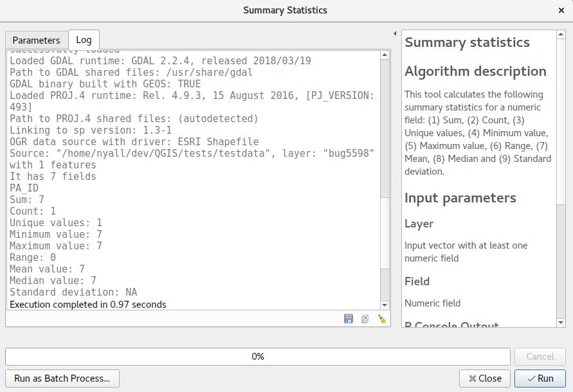573x392 pixels.
Task: Click 'Algorithm description' help heading
Action: tap(475, 71)
